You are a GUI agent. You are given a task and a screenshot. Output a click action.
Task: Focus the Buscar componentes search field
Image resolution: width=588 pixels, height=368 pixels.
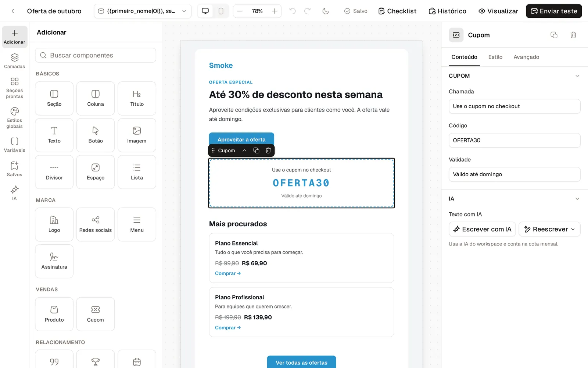coord(96,55)
